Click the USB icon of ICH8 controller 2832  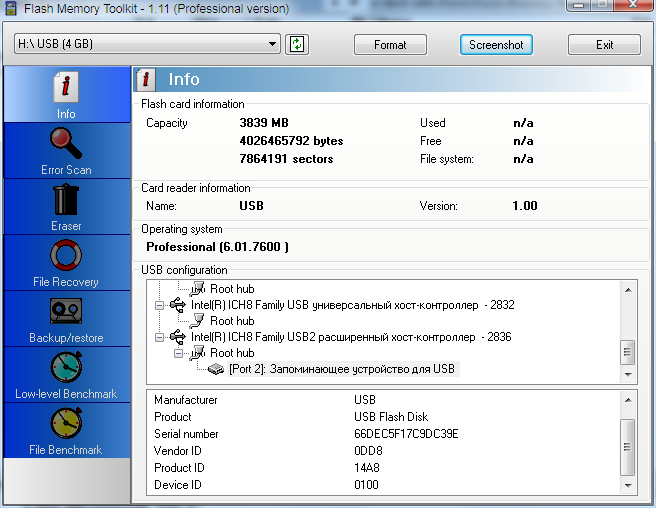coord(178,305)
